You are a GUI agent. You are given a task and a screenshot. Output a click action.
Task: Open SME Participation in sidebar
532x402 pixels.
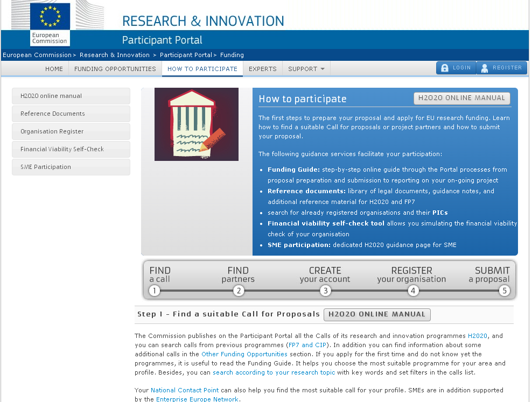click(71, 167)
